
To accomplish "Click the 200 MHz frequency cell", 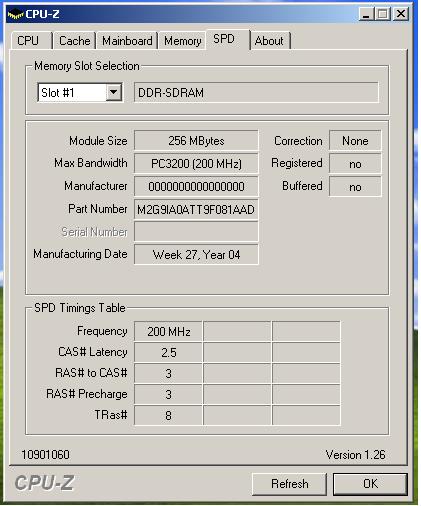I will click(168, 331).
